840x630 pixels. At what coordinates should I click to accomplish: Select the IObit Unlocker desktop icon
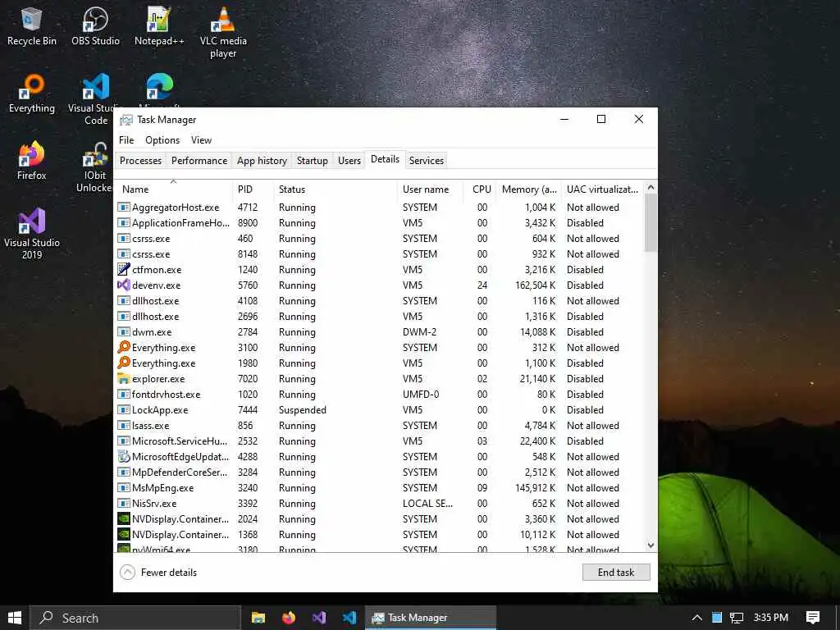[x=94, y=167]
